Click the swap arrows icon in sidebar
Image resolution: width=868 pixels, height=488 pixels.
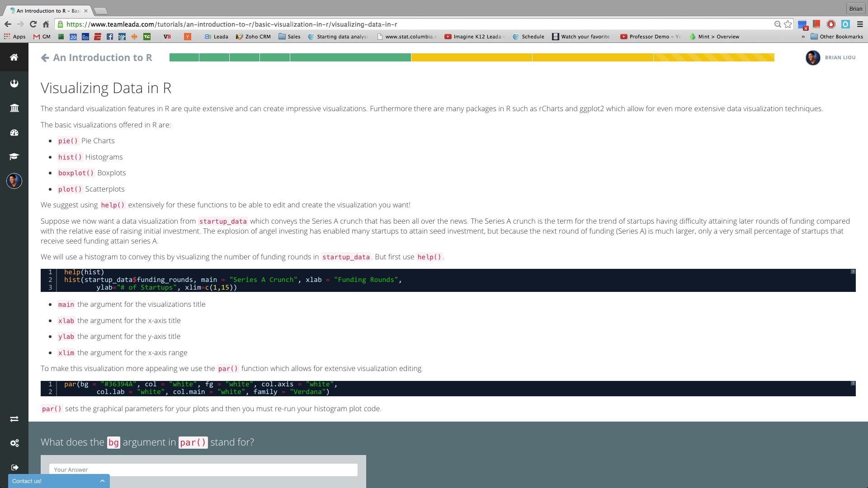14,419
